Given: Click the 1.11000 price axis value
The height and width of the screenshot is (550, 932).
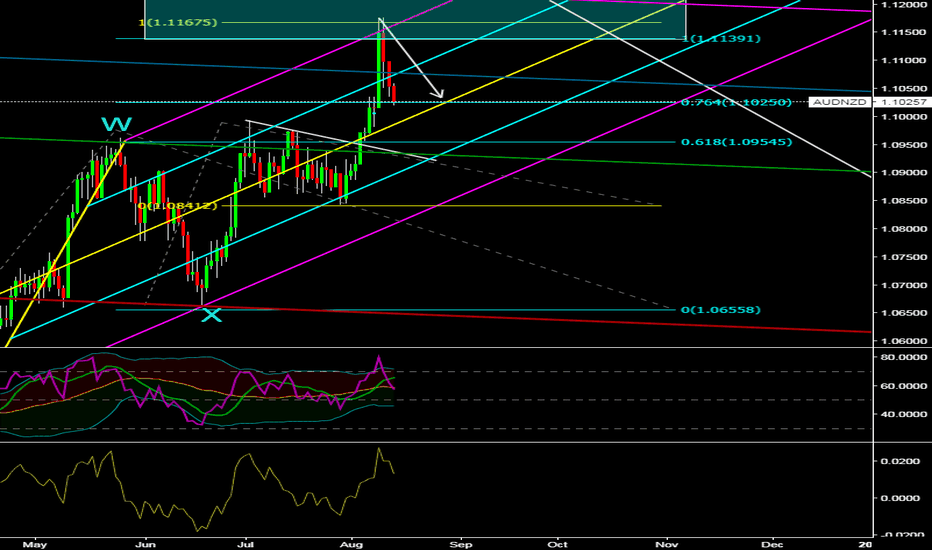Looking at the screenshot, I should 904,61.
